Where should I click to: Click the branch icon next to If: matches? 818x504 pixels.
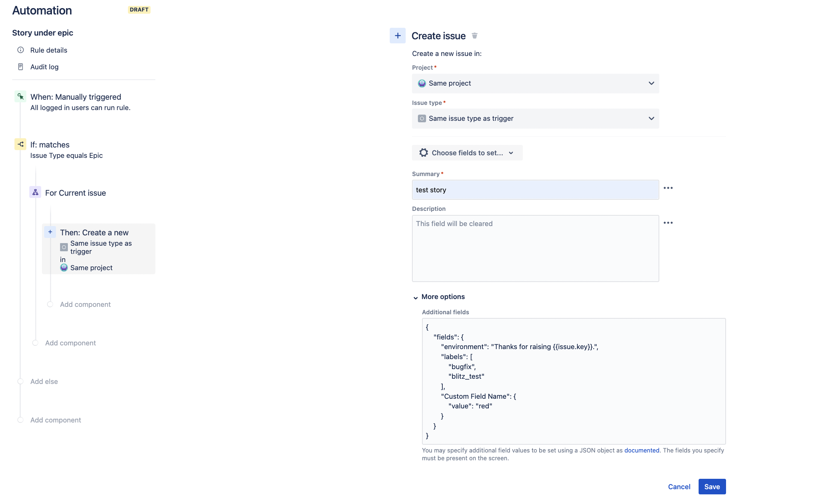click(x=20, y=144)
